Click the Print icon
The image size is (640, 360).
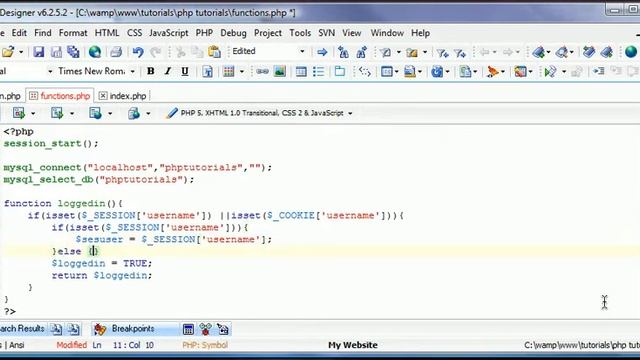coord(116,52)
